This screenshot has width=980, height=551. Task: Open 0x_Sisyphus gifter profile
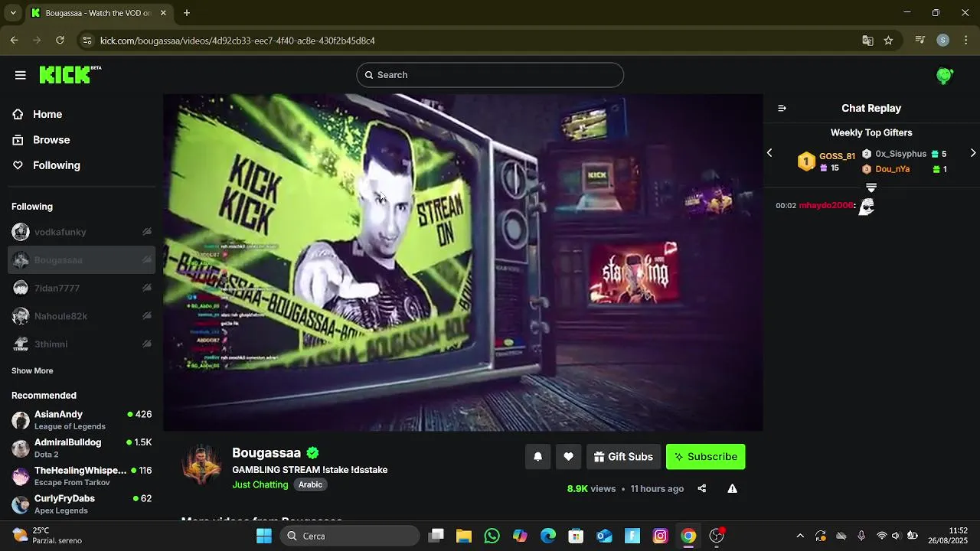(901, 154)
